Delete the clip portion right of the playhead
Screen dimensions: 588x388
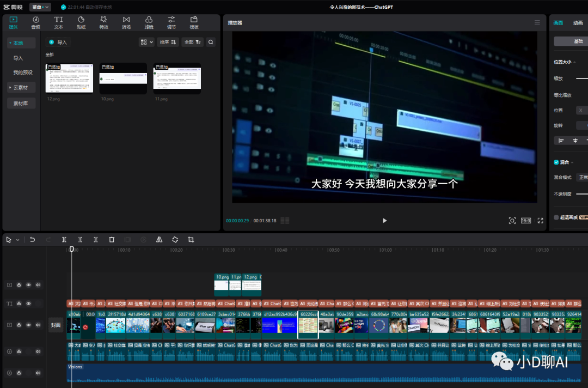pos(96,240)
